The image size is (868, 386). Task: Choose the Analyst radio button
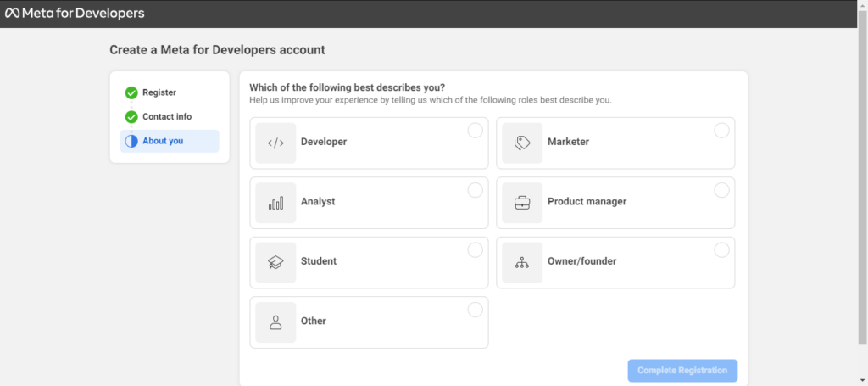click(476, 190)
